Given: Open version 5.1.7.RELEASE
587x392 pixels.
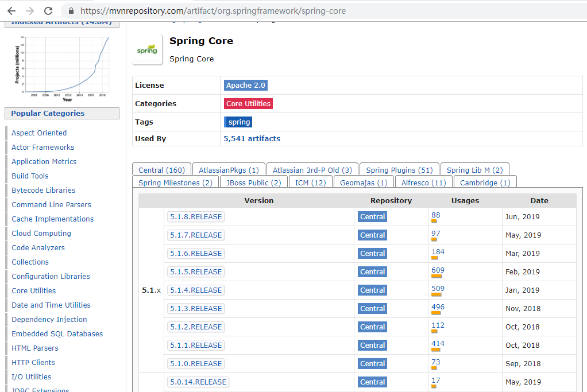Looking at the screenshot, I should pos(196,235).
